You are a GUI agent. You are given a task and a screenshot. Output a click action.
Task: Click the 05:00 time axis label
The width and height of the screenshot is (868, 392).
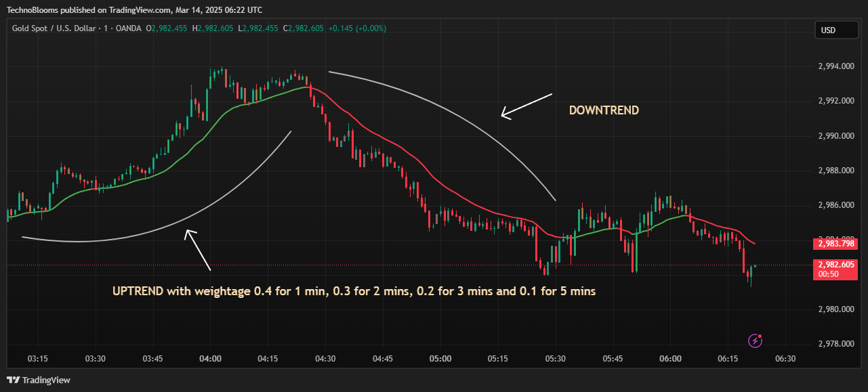tap(440, 358)
